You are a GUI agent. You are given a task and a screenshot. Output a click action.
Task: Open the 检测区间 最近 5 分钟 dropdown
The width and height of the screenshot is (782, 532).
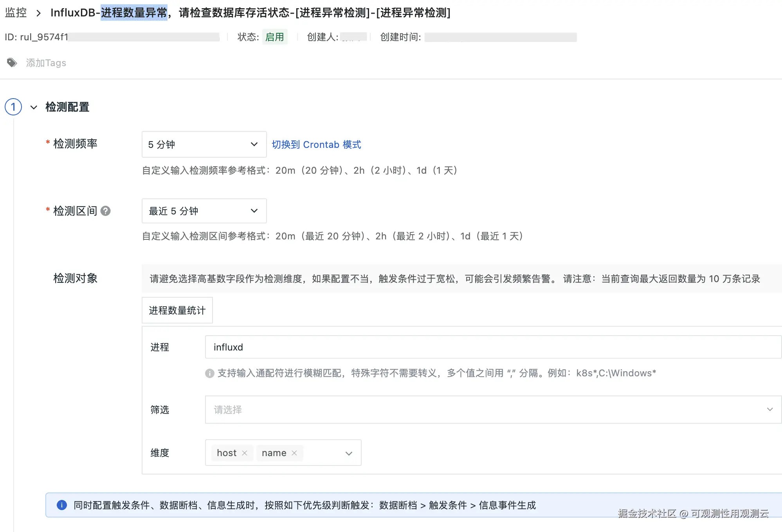click(204, 211)
